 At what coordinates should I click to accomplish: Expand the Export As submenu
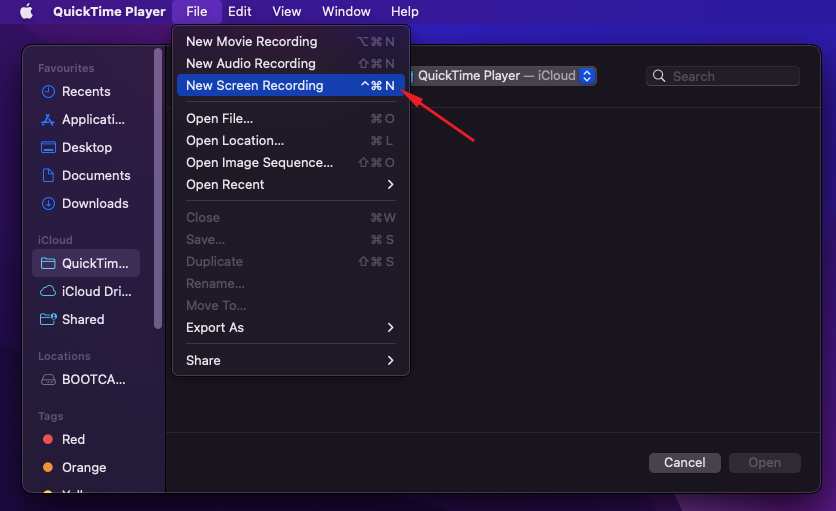[291, 328]
